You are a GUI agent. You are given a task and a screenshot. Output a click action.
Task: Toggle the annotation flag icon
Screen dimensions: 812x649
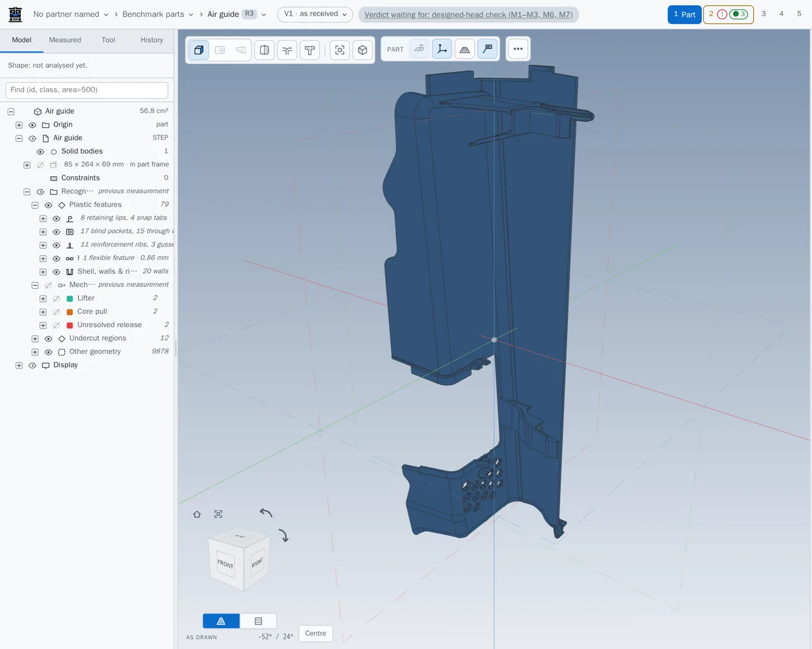tap(488, 49)
